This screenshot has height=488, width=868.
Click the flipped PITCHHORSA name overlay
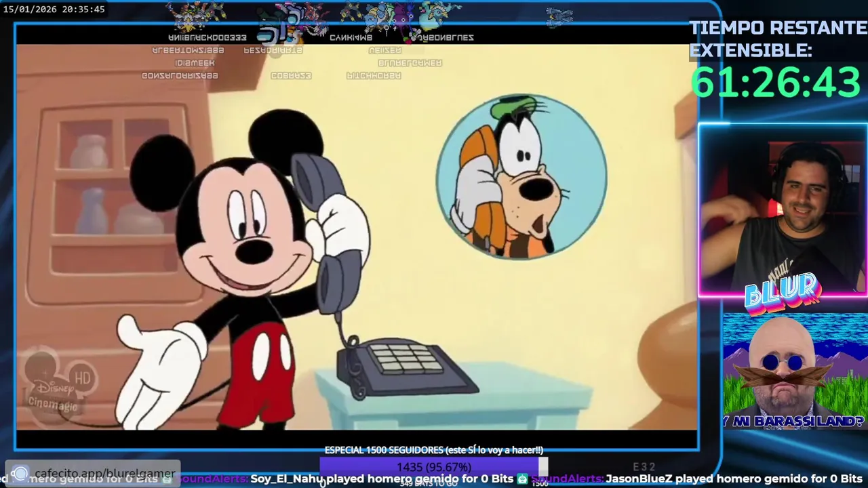click(374, 76)
